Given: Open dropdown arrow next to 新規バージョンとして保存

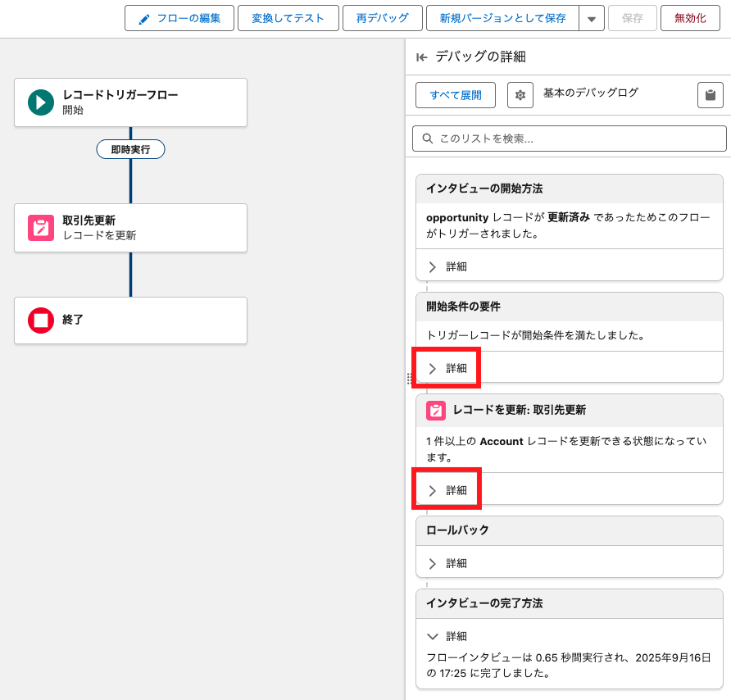Looking at the screenshot, I should click(592, 19).
